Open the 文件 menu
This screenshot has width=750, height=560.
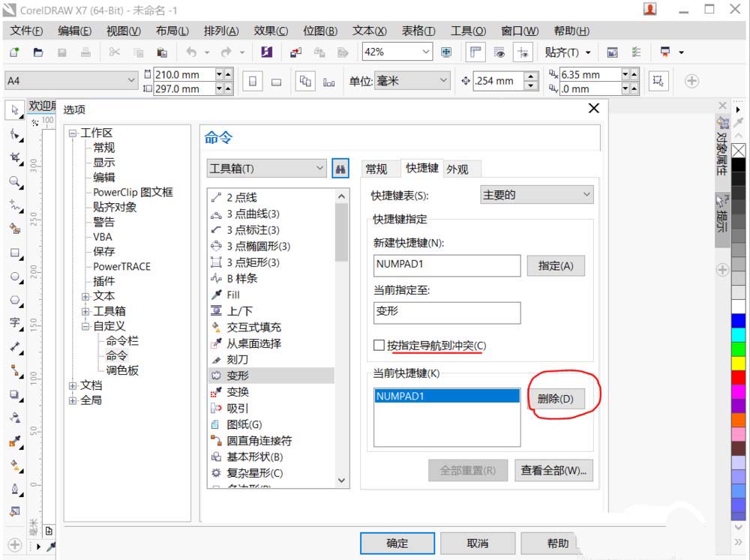(26, 31)
